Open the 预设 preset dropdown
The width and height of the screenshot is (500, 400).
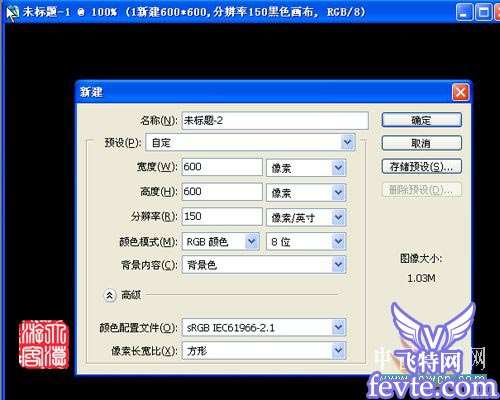(251, 143)
